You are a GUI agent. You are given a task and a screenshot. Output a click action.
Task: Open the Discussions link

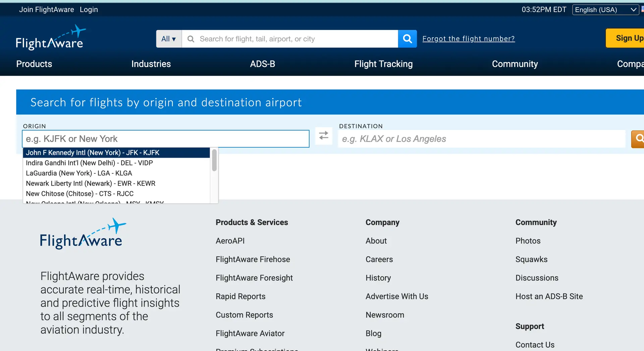point(537,278)
